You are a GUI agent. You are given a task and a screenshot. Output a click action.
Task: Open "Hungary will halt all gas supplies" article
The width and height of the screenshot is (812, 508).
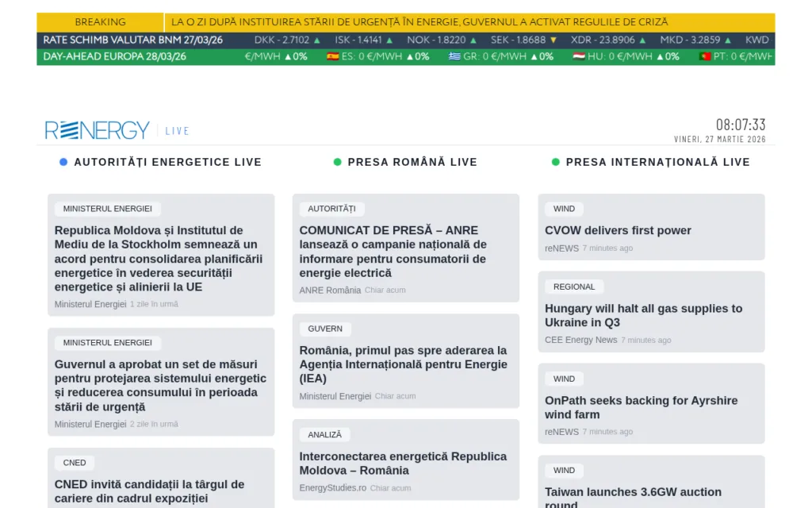(643, 315)
